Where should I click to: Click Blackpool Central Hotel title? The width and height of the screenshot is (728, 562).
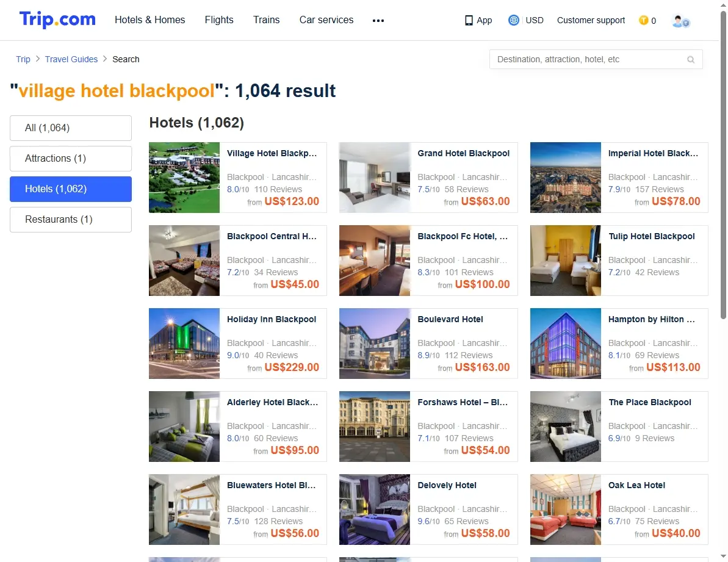[272, 237]
